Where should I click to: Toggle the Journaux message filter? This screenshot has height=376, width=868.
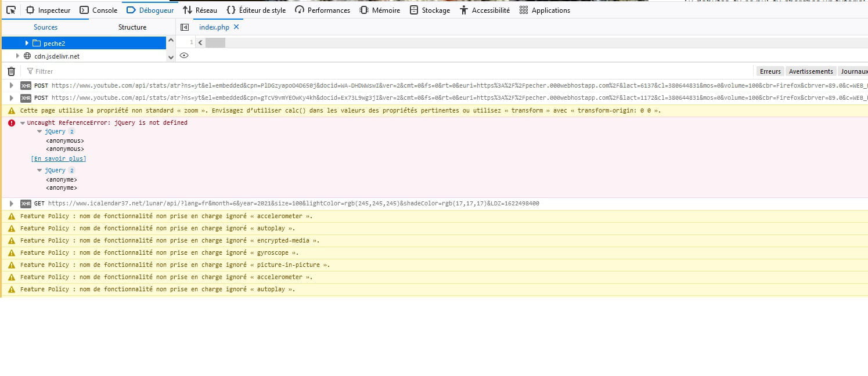853,71
